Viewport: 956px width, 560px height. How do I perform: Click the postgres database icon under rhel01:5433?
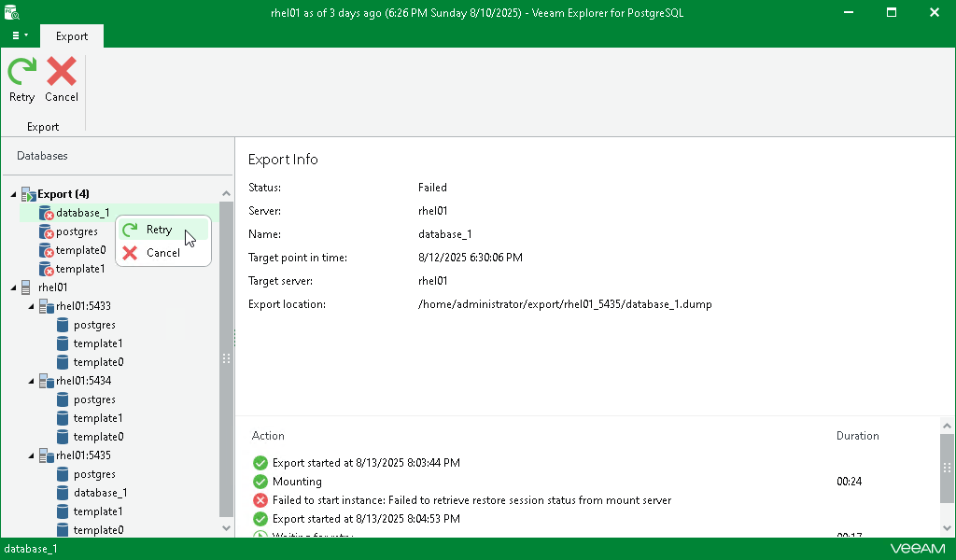pyautogui.click(x=63, y=325)
